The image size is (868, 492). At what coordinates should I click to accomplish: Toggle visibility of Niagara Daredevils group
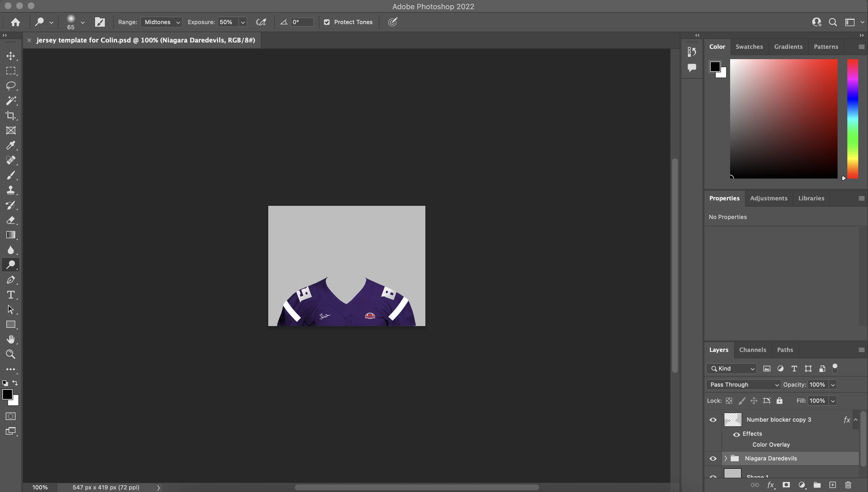tap(713, 458)
